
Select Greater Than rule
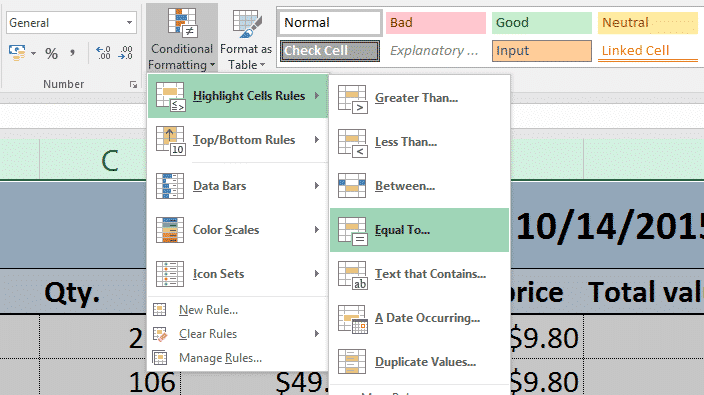[x=419, y=98]
